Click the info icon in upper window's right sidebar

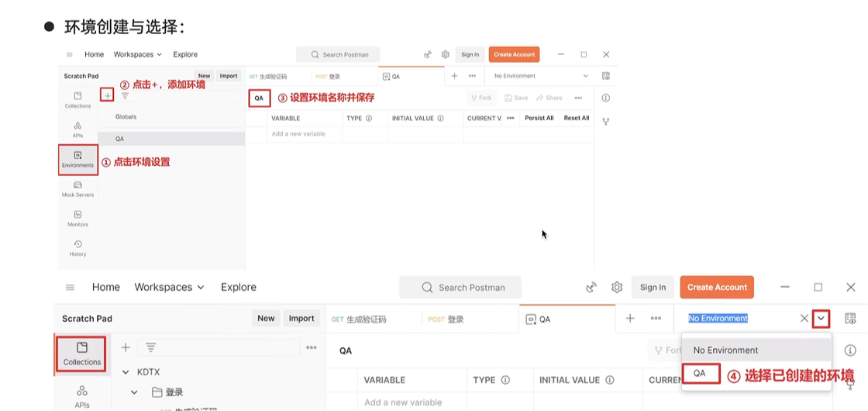point(605,98)
